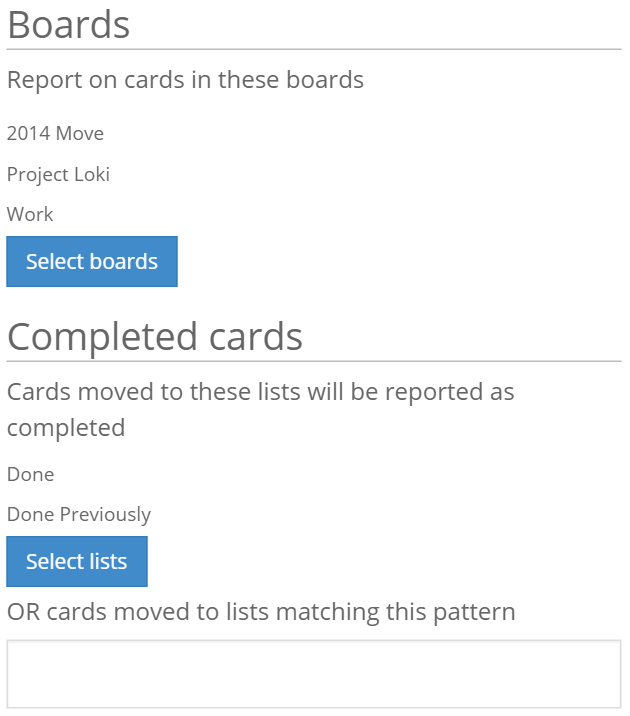The height and width of the screenshot is (716, 630).
Task: Select the Done list entry
Action: 30,474
